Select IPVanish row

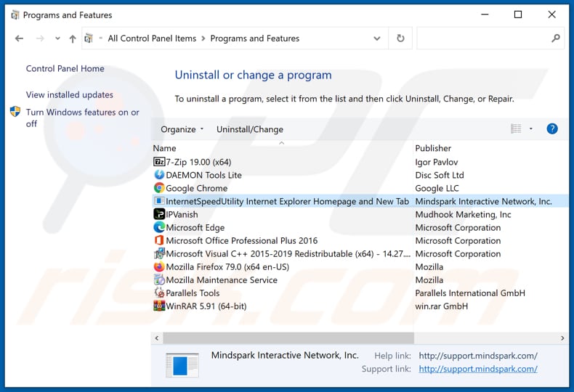(x=360, y=214)
